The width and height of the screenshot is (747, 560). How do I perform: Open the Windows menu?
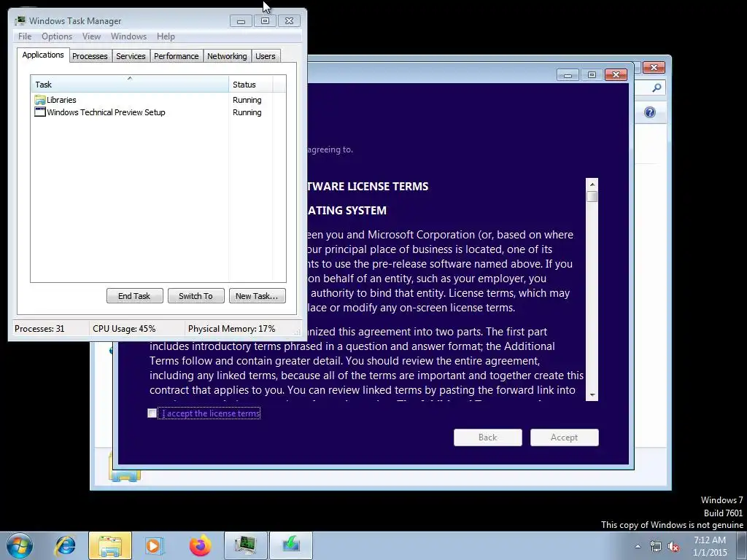[x=128, y=36]
